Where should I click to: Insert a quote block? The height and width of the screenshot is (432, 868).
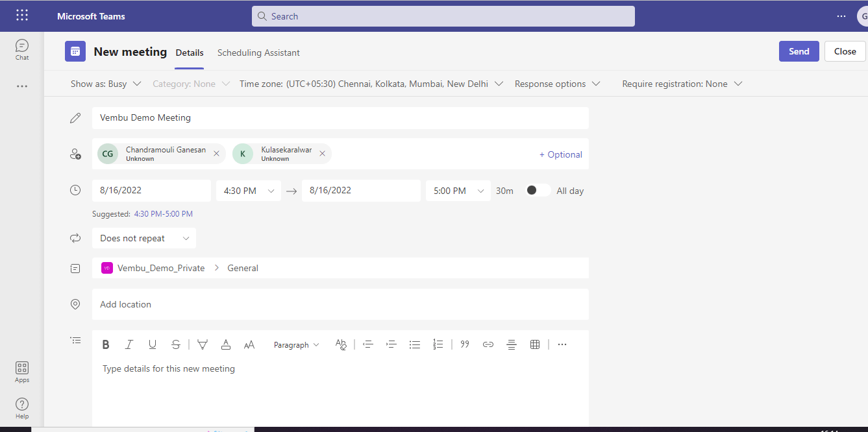click(x=465, y=344)
